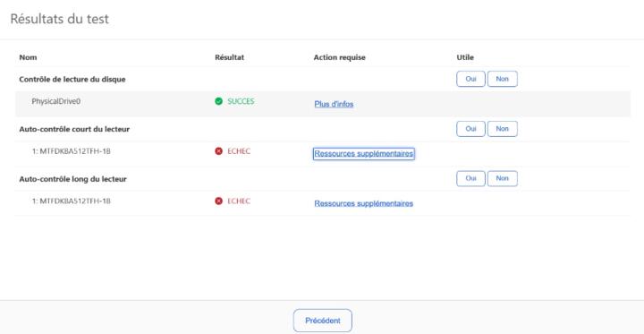Click SUCCES result text
This screenshot has height=334, width=644.
(x=241, y=101)
